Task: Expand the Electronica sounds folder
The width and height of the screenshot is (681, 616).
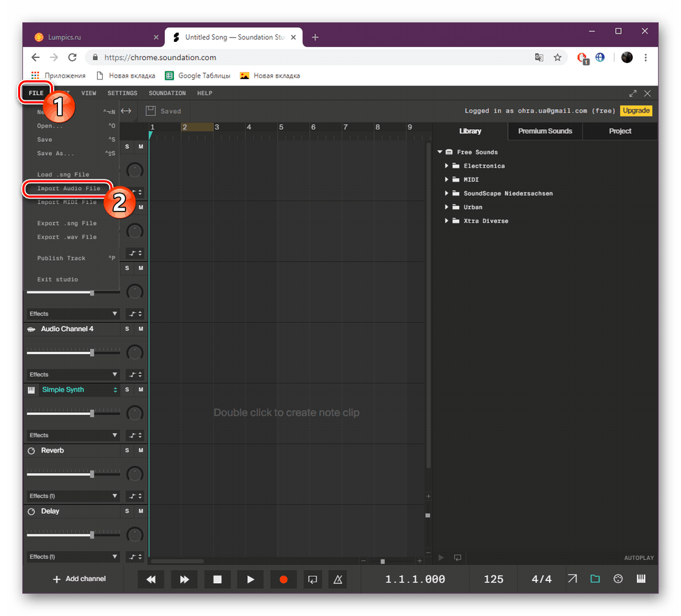Action: [447, 166]
